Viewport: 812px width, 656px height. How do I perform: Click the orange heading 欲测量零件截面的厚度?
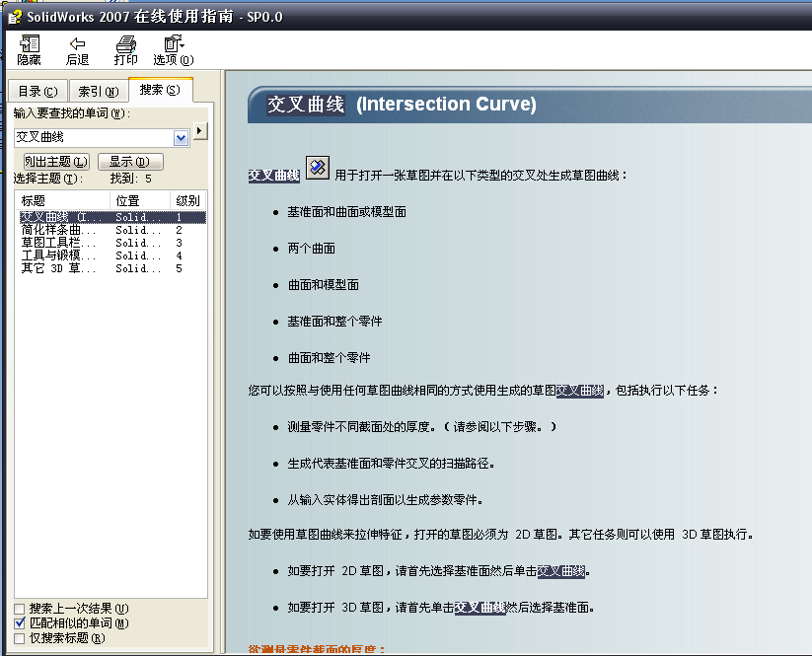click(x=317, y=649)
